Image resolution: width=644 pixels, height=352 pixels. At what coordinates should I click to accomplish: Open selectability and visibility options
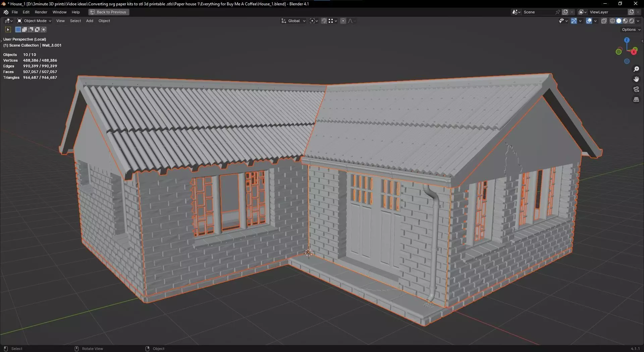563,21
